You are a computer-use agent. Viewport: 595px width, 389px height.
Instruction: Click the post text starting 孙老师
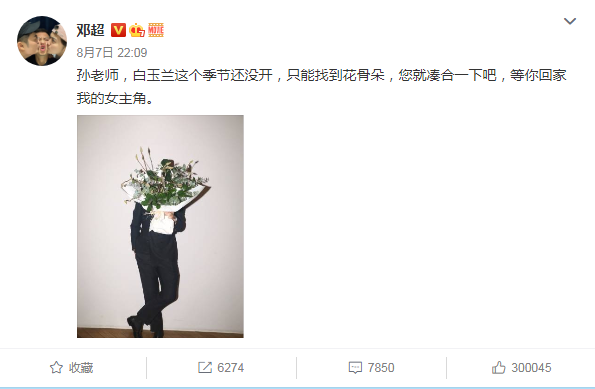click(x=321, y=87)
